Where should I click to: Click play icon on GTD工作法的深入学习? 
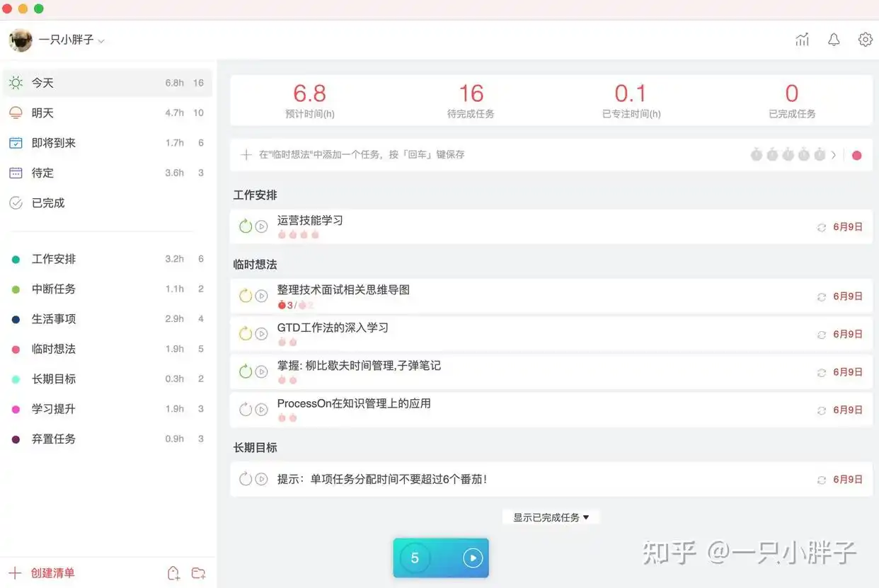(x=261, y=334)
